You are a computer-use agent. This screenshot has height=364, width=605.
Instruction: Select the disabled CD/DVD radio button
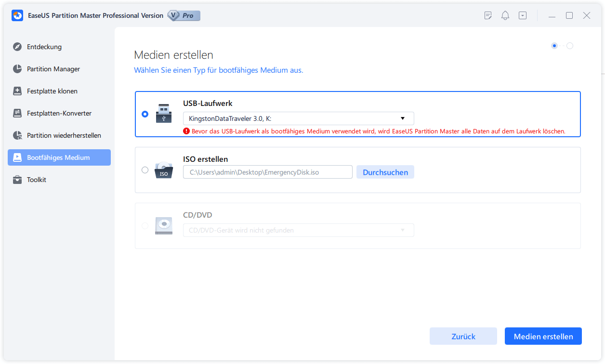145,226
